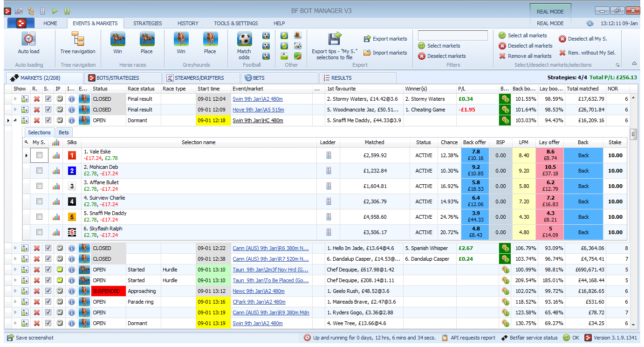Click Lay offer 8.6 cell for Vale Eske
The image size is (644, 347).
tap(550, 155)
